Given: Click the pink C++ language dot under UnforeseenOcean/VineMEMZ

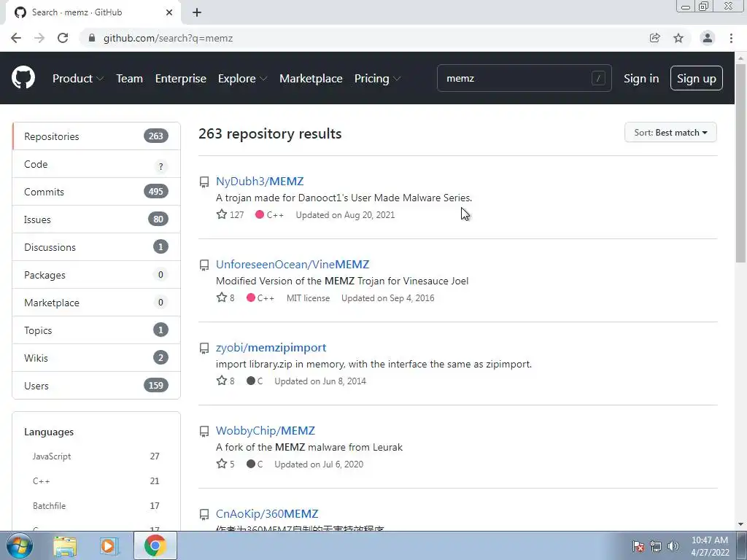Looking at the screenshot, I should pos(251,297).
